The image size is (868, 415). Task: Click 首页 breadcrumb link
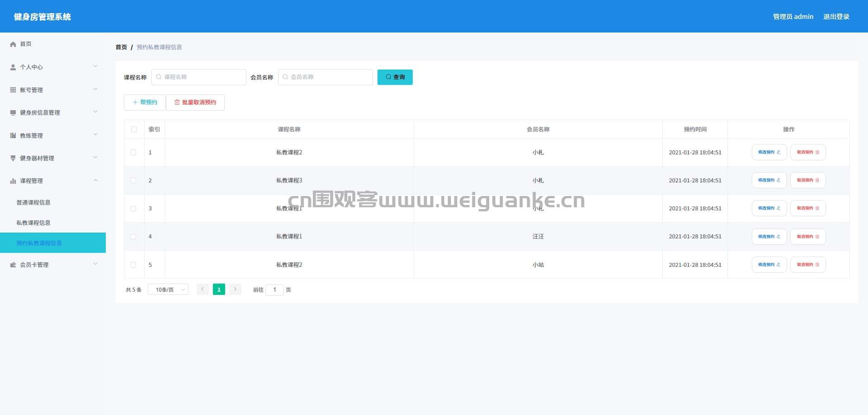pos(121,47)
